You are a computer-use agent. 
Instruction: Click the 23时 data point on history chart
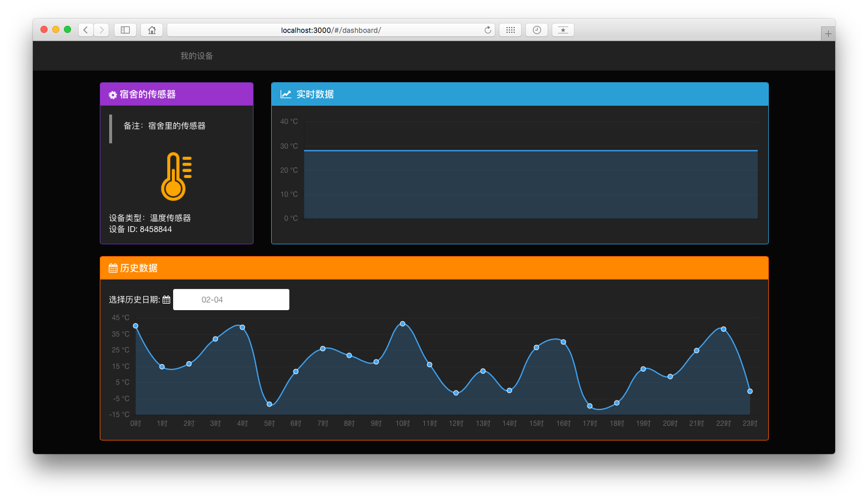coord(750,391)
